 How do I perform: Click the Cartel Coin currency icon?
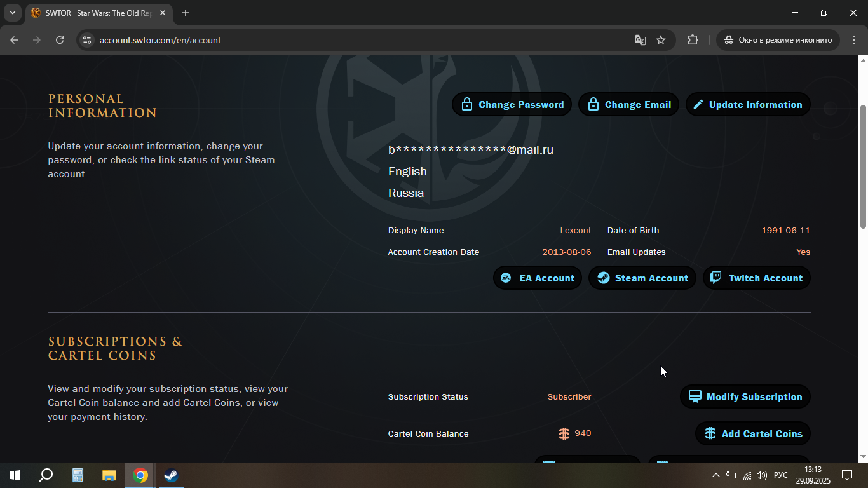click(x=564, y=433)
